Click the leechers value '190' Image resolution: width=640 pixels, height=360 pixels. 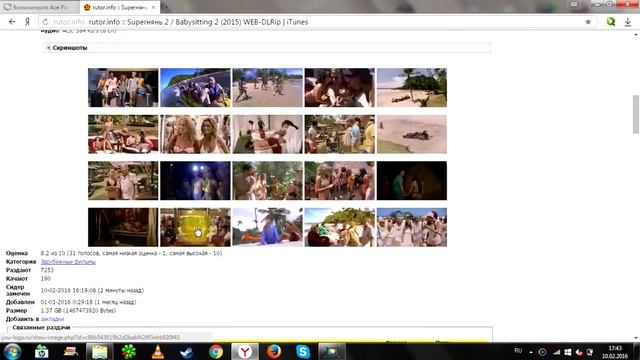(45, 278)
